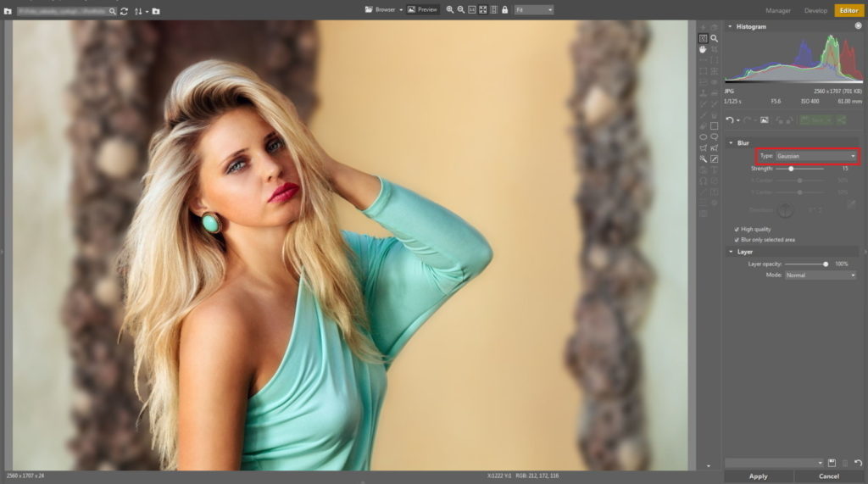The height and width of the screenshot is (484, 868).
Task: Open the presets dropdown above Apply
Action: tap(775, 463)
